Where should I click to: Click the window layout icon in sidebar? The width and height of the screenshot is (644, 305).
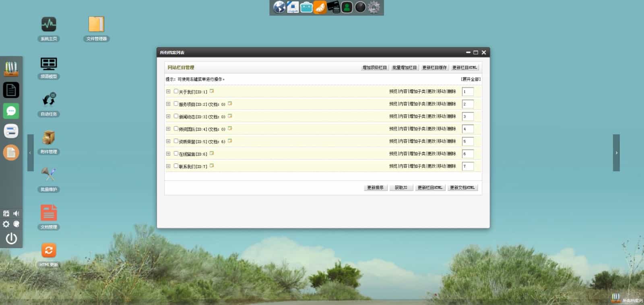pyautogui.click(x=6, y=213)
